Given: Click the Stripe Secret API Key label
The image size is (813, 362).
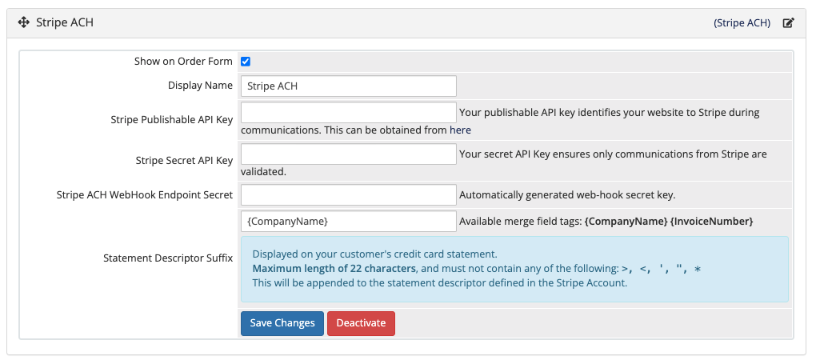Looking at the screenshot, I should click(x=184, y=161).
